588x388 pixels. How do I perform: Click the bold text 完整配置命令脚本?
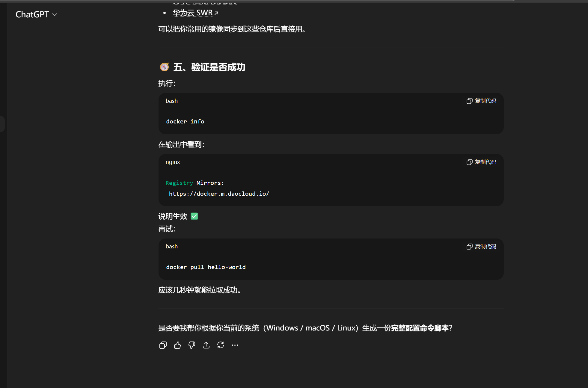[420, 328]
